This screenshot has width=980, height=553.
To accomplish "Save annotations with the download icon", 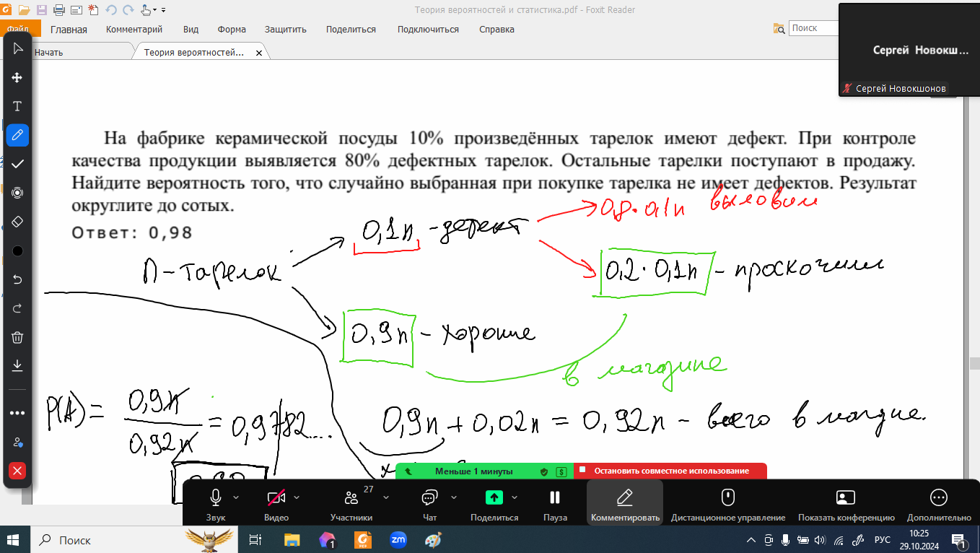I will tap(17, 366).
